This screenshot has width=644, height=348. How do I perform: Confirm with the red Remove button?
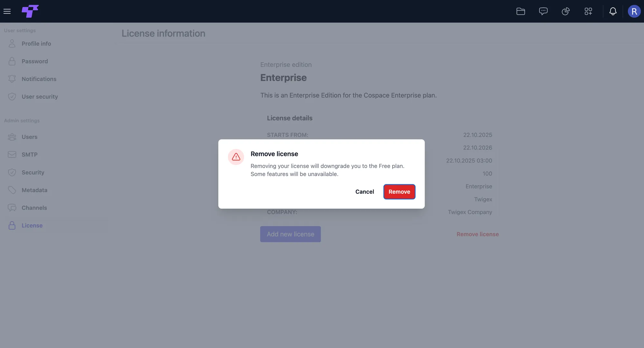(x=399, y=192)
